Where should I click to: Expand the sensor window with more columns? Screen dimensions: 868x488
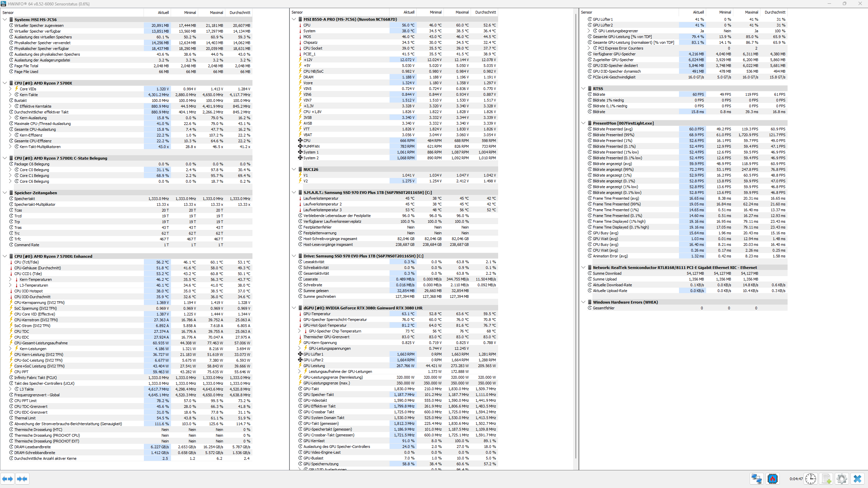[x=7, y=479]
